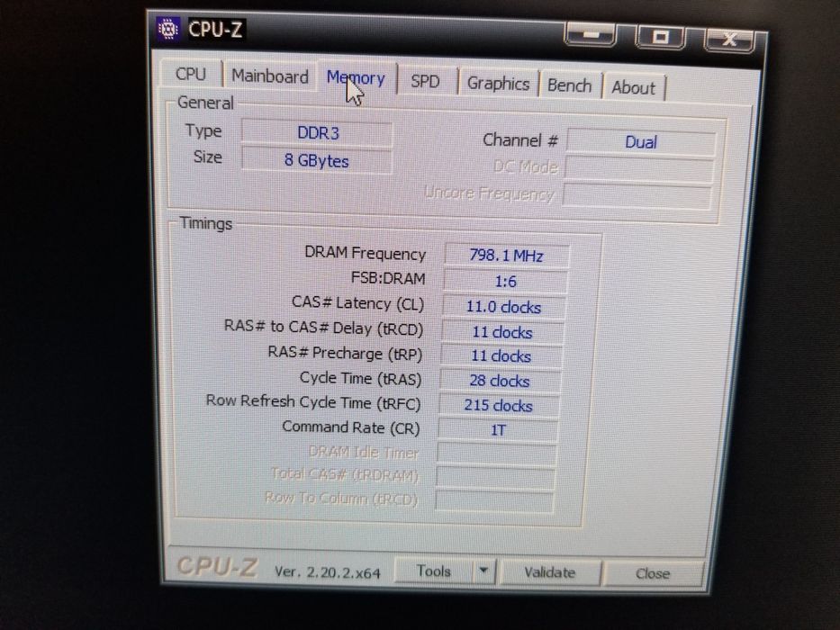Click the CAS# Latency value 11.0 clocks

(x=503, y=307)
